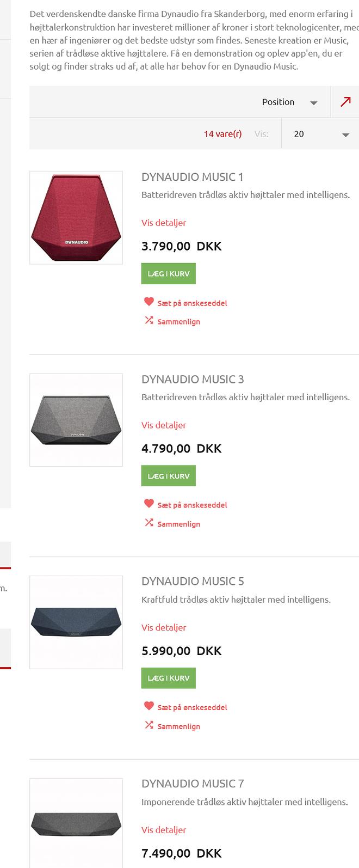Open the Dynaudio Music 7 product title

click(x=193, y=784)
